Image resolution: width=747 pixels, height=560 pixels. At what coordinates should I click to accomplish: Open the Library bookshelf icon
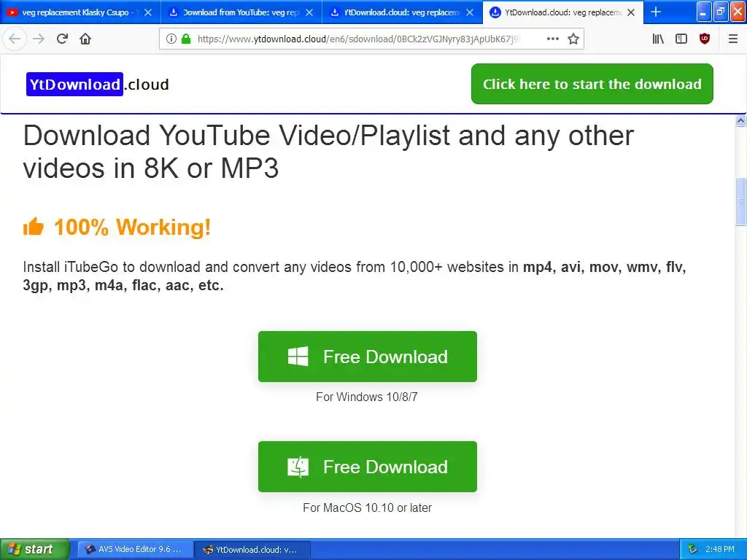pos(658,39)
